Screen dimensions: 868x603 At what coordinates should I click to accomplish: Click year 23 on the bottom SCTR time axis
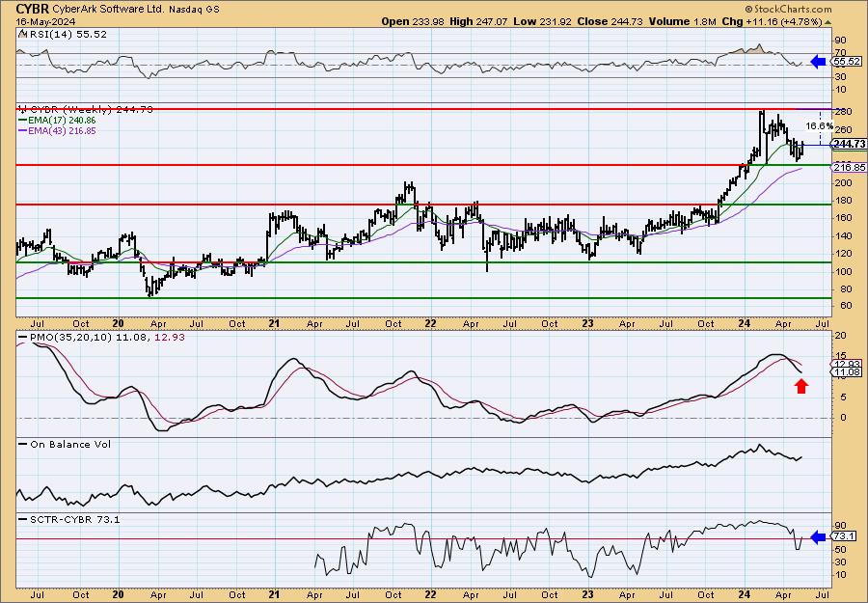[587, 594]
